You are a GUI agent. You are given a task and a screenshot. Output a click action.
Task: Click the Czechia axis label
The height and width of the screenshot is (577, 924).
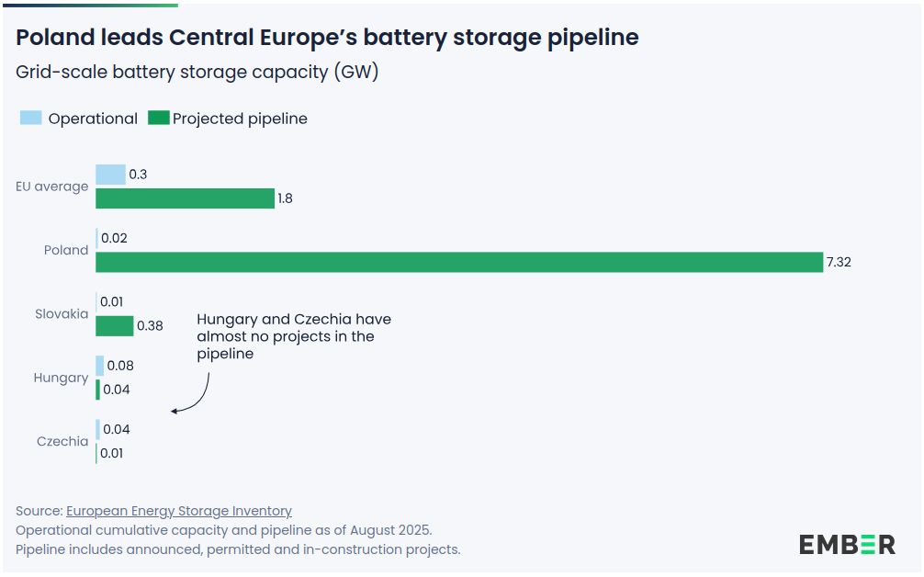62,441
